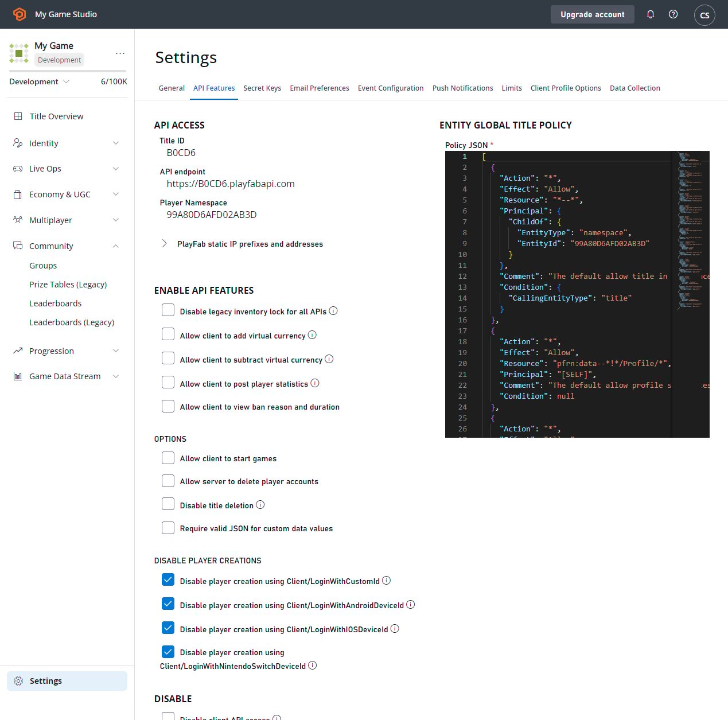Click the Live Ops gamepad icon
This screenshot has width=728, height=720.
click(18, 169)
